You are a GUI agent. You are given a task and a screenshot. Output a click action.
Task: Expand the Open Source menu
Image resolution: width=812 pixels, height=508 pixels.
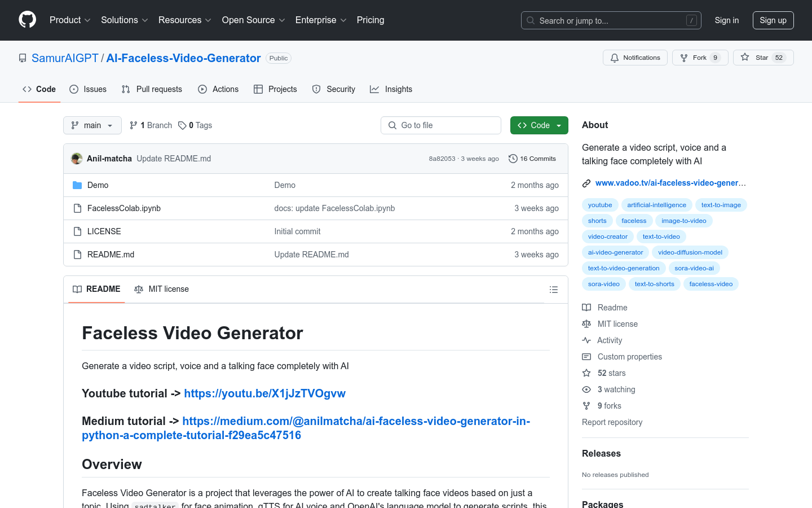pyautogui.click(x=254, y=20)
